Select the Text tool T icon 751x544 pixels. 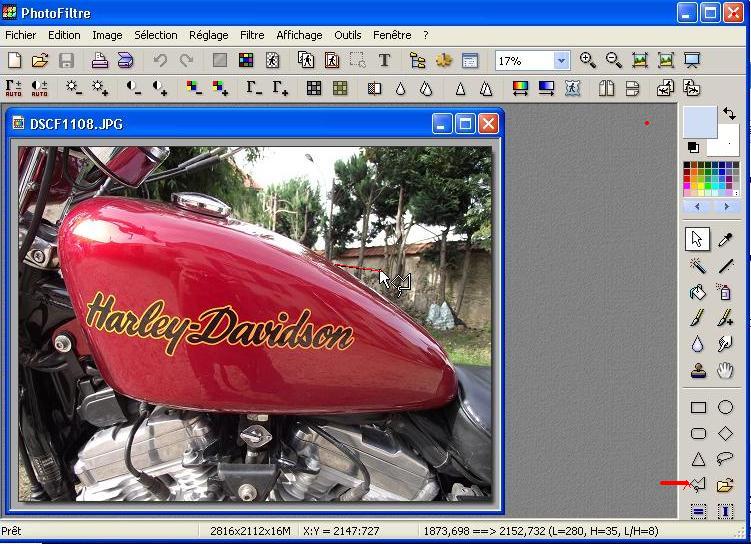click(x=384, y=60)
